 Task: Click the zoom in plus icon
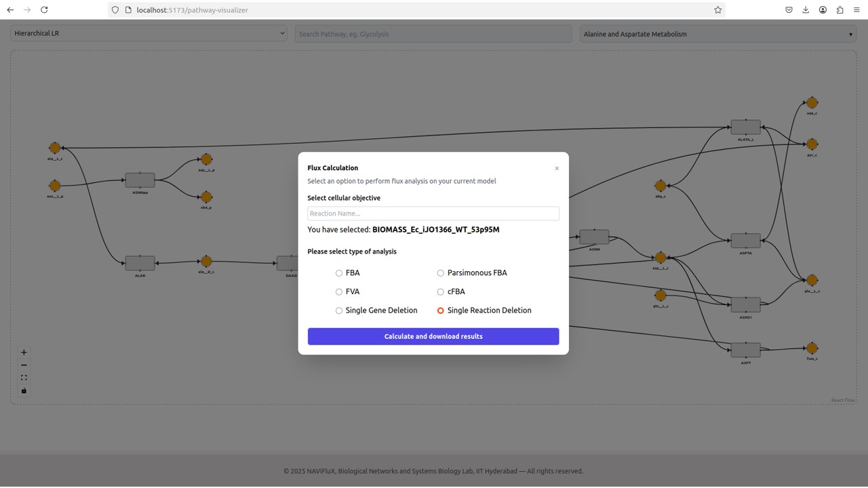[x=24, y=352]
